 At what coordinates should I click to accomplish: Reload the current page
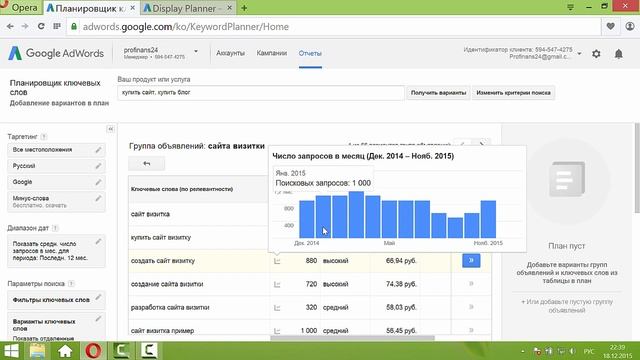click(x=41, y=27)
